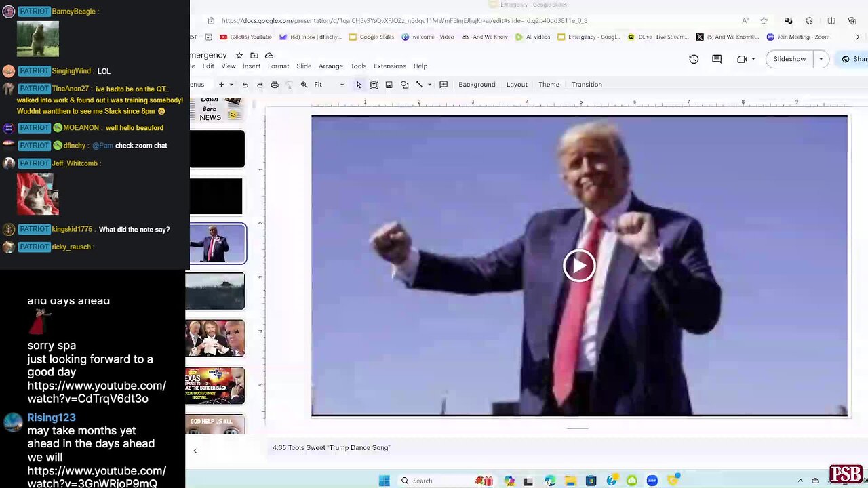This screenshot has width=868, height=488.
Task: Open the DLive Live Stream bookmark
Action: click(x=657, y=37)
